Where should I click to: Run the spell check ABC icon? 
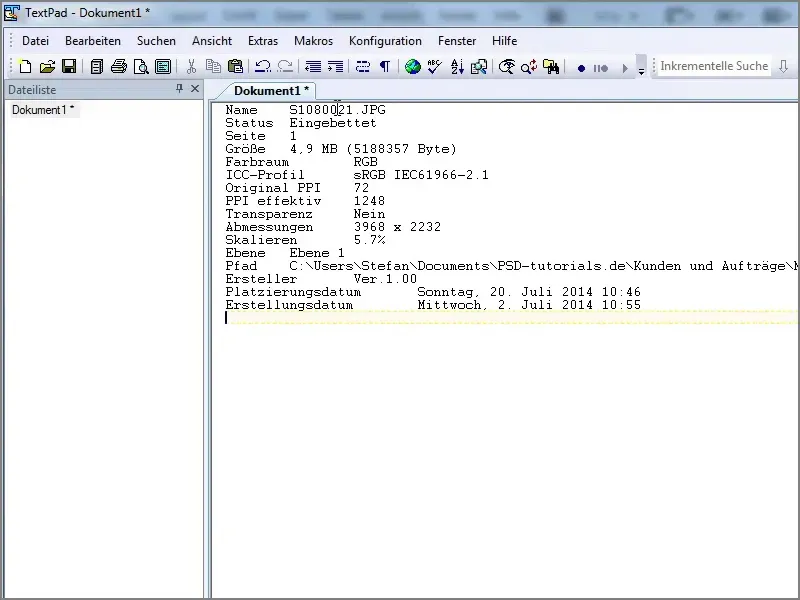[x=434, y=67]
